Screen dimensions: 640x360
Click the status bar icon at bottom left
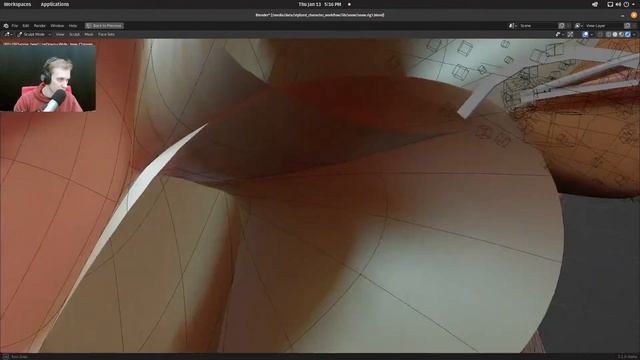click(6, 357)
